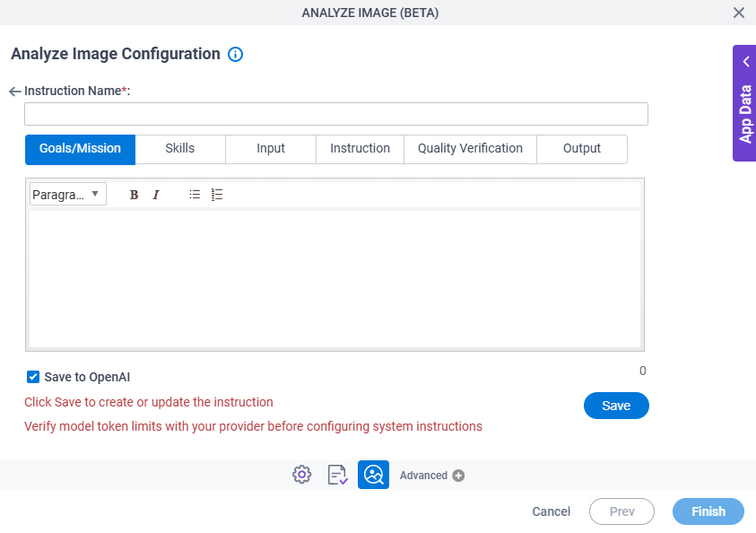Switch to the Instruction tab

(x=360, y=149)
